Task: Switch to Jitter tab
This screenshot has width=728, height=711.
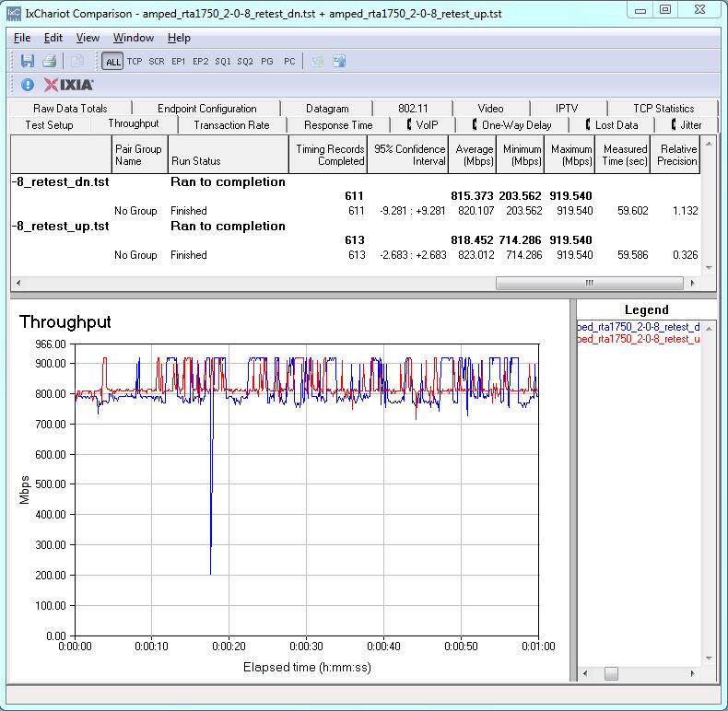Action: (x=687, y=125)
